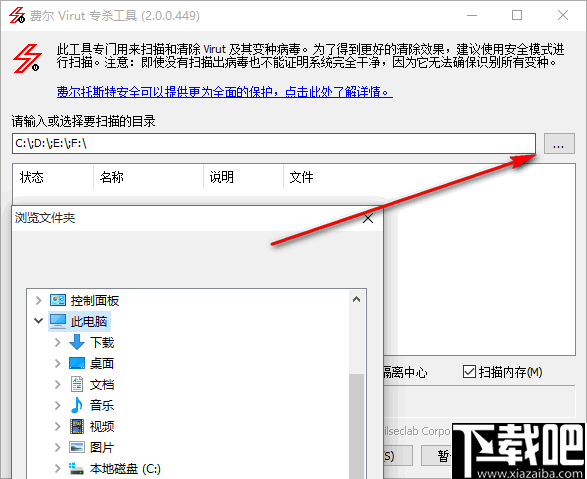
Task: Click the scan directory path input field
Action: 274,144
